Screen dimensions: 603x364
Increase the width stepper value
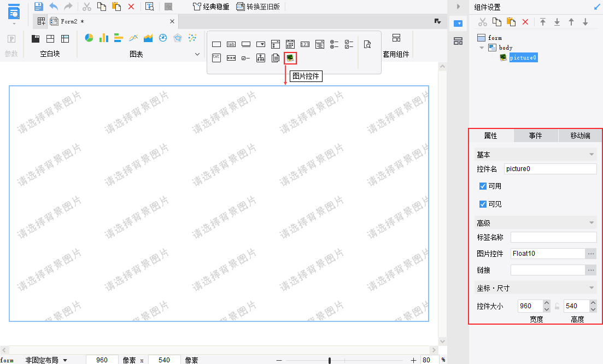click(x=547, y=303)
